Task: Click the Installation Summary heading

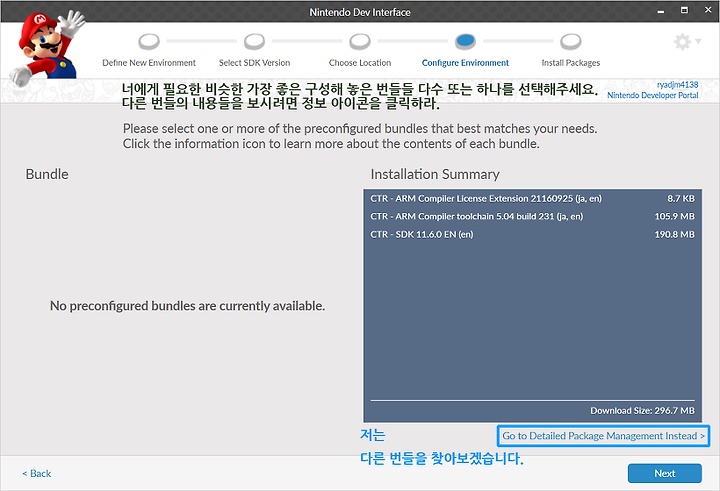Action: click(435, 175)
